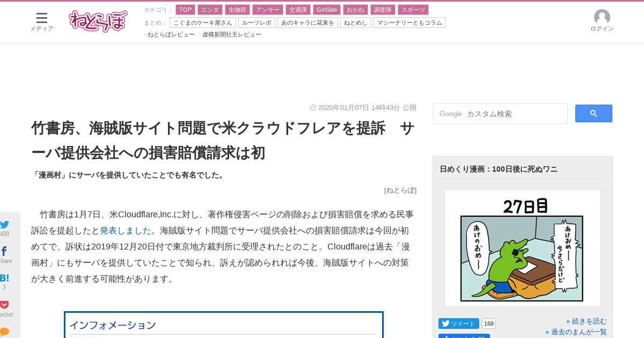Screen dimensions: 644x338
Task: Select the スポーツ category tab
Action: coord(413,10)
